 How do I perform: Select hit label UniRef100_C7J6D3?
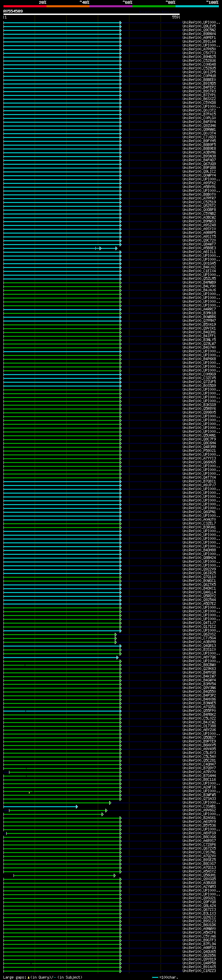[x=199, y=137]
